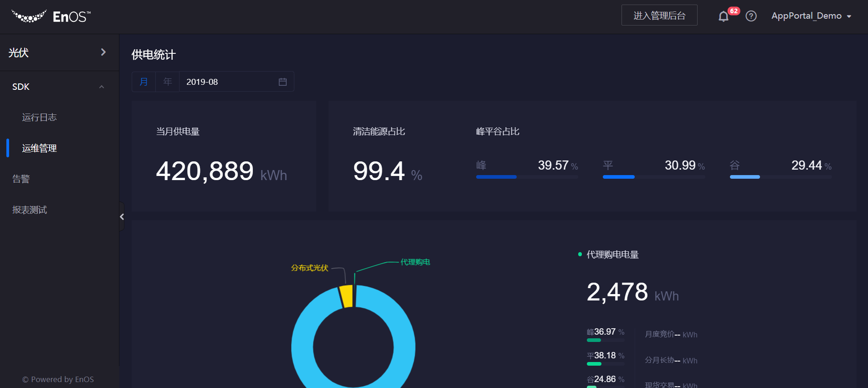Click the calendar icon in date field
The height and width of the screenshot is (388, 868).
[282, 82]
